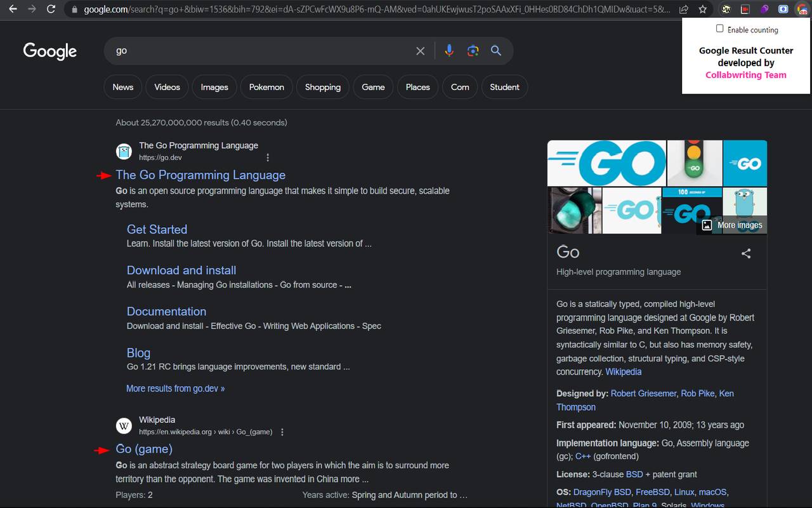Open the C++ implementation language link
The height and width of the screenshot is (508, 812).
(x=582, y=457)
